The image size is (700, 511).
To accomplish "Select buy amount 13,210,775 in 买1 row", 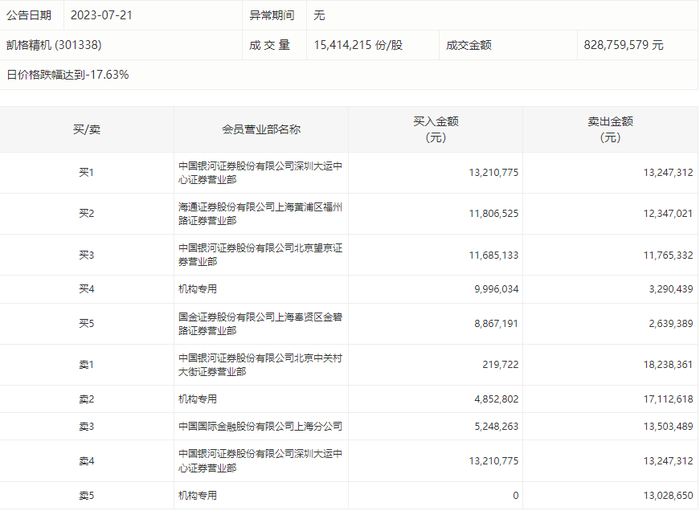I will pos(494,172).
